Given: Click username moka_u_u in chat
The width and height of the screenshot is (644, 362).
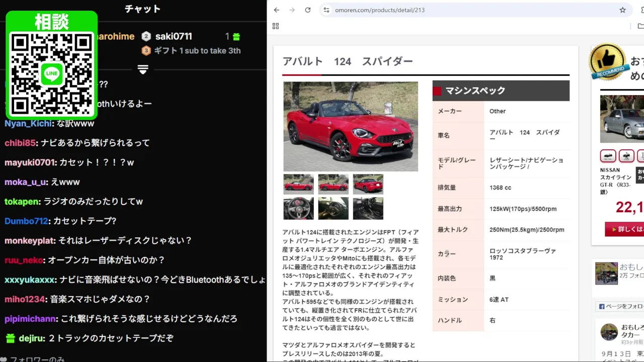Looking at the screenshot, I should (25, 182).
